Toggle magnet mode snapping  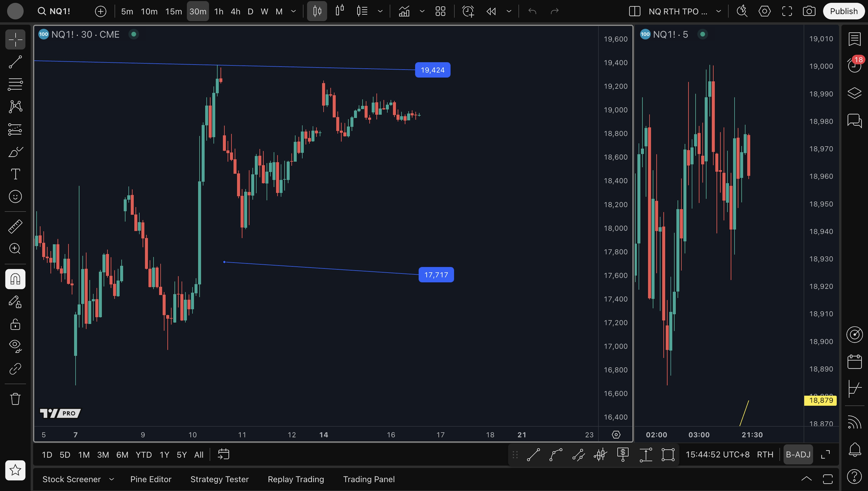pos(15,279)
